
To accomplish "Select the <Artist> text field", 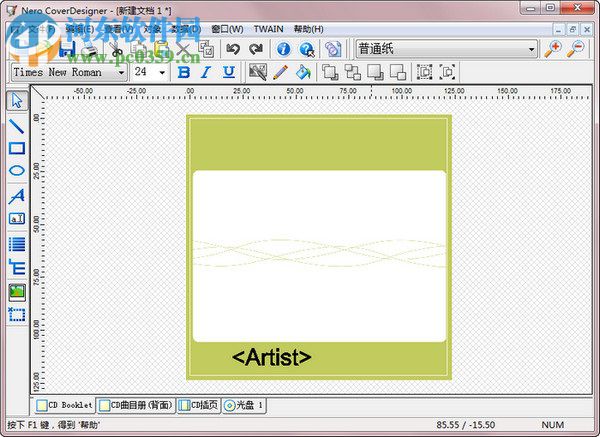I will coord(272,357).
